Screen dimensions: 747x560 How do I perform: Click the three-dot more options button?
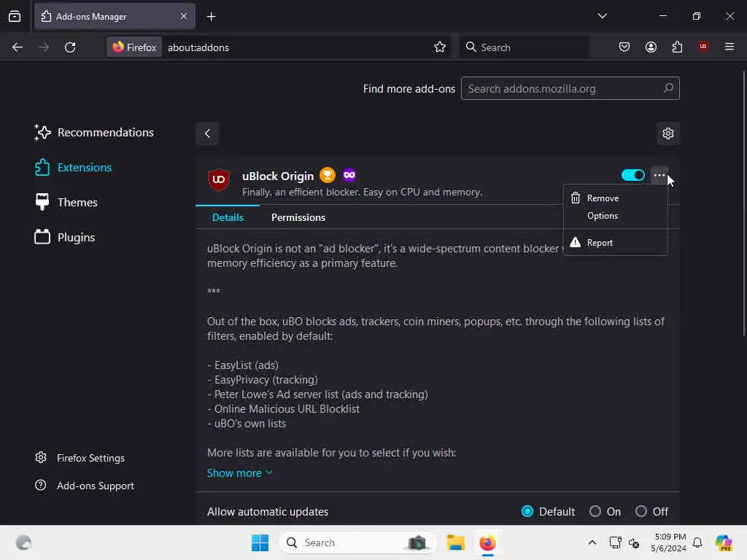point(659,175)
